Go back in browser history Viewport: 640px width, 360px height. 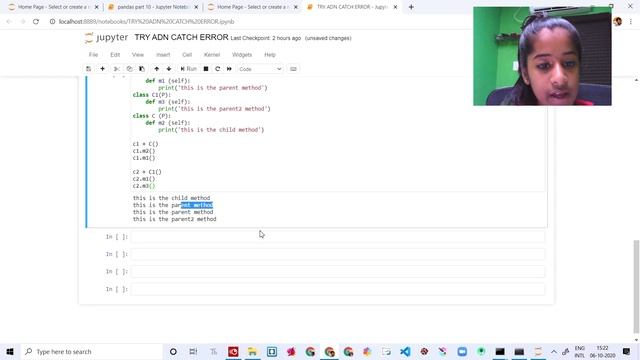tap(9, 22)
